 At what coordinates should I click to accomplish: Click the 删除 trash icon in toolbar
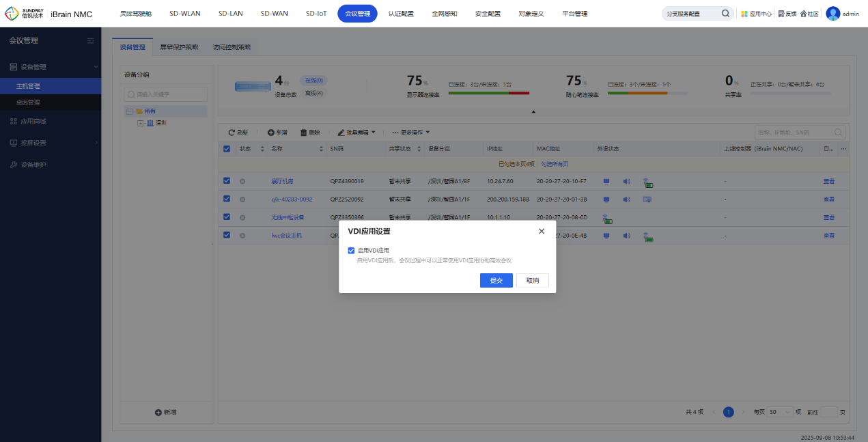click(304, 132)
